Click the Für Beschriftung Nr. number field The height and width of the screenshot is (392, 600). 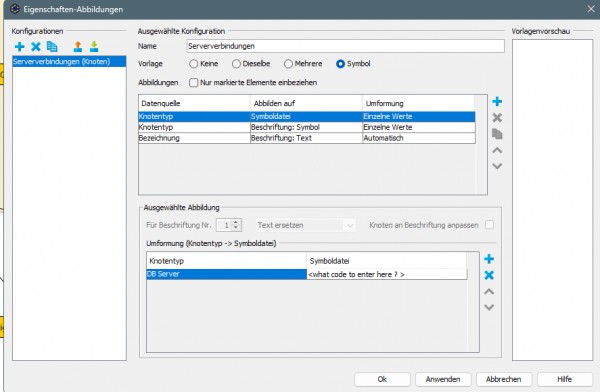coord(225,225)
